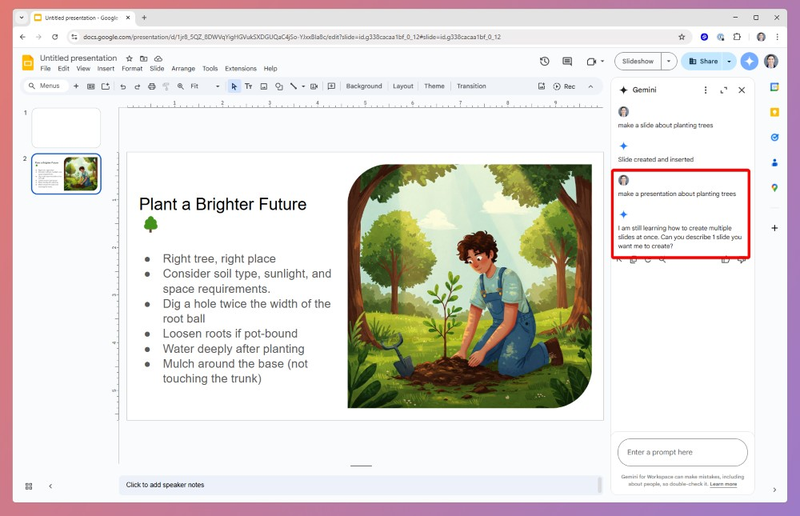Expand the Slideshow dropdown arrow
Screen dimensions: 800x516
point(669,61)
